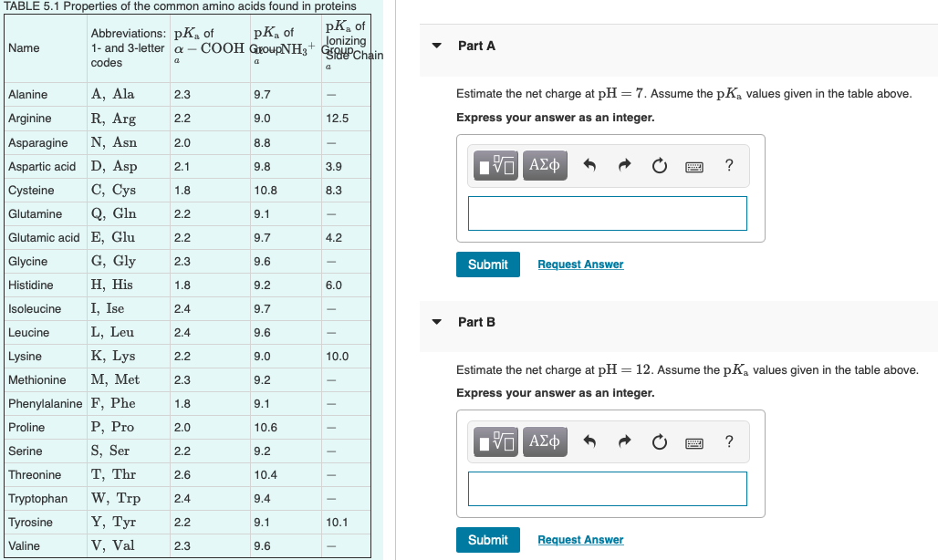This screenshot has width=938, height=560.
Task: Submit your answer for Part A
Action: (487, 263)
